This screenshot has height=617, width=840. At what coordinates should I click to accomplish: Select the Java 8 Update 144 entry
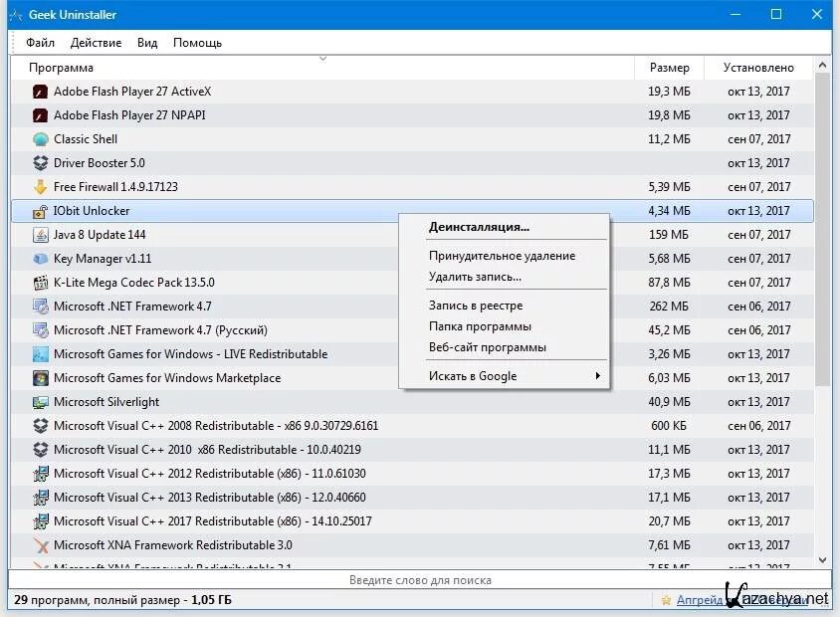pyautogui.click(x=100, y=235)
